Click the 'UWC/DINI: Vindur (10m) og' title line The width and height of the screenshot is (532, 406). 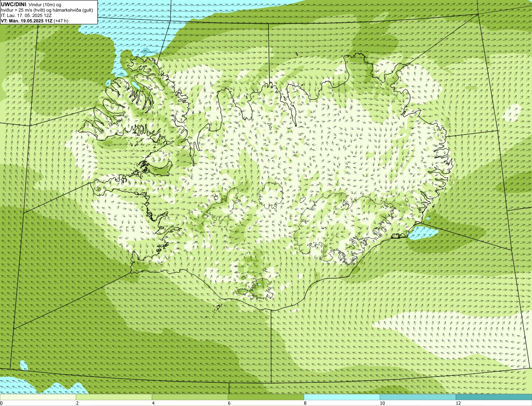(x=31, y=4)
